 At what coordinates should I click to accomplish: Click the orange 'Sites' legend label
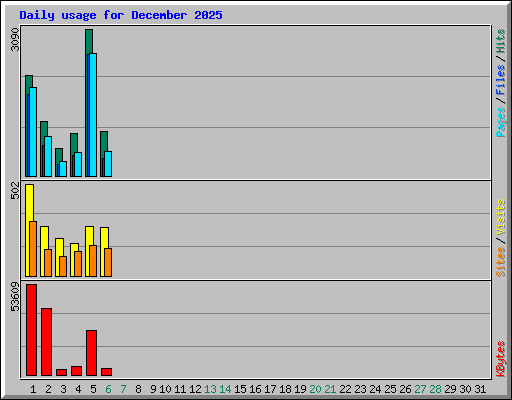(x=501, y=262)
